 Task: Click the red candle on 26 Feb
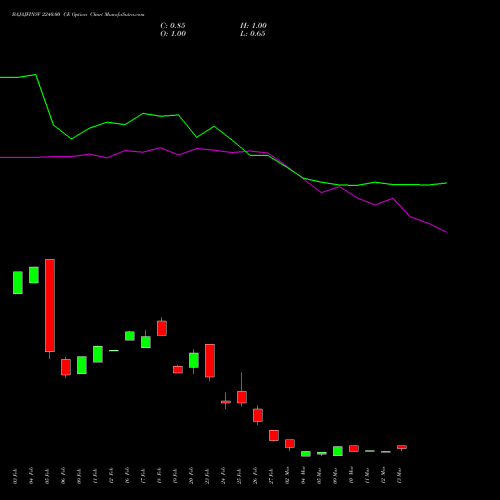(258, 415)
